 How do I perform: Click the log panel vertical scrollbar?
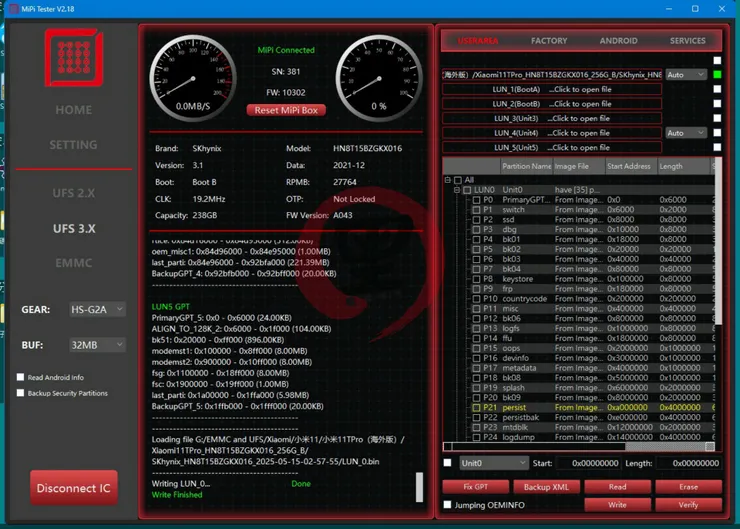419,487
